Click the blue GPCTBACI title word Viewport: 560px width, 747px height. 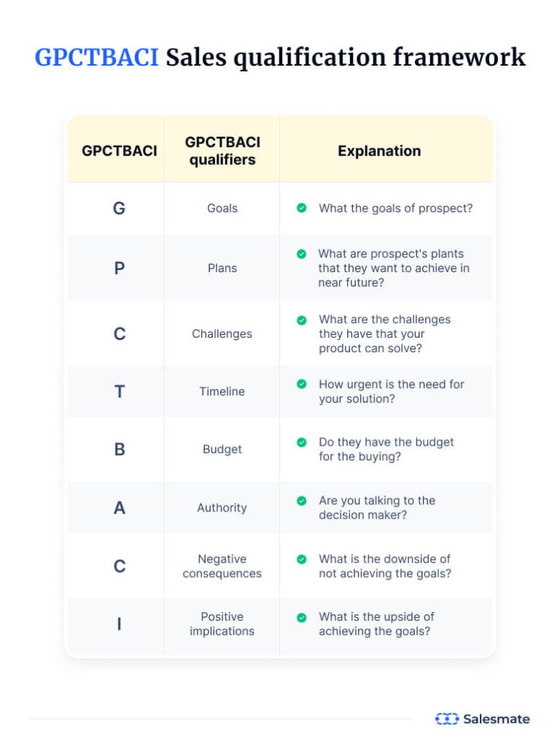96,58
